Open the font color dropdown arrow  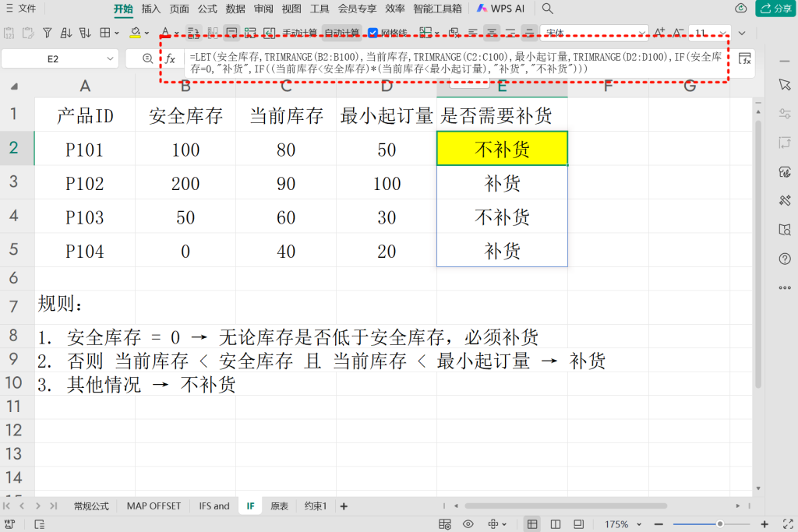pos(176,33)
